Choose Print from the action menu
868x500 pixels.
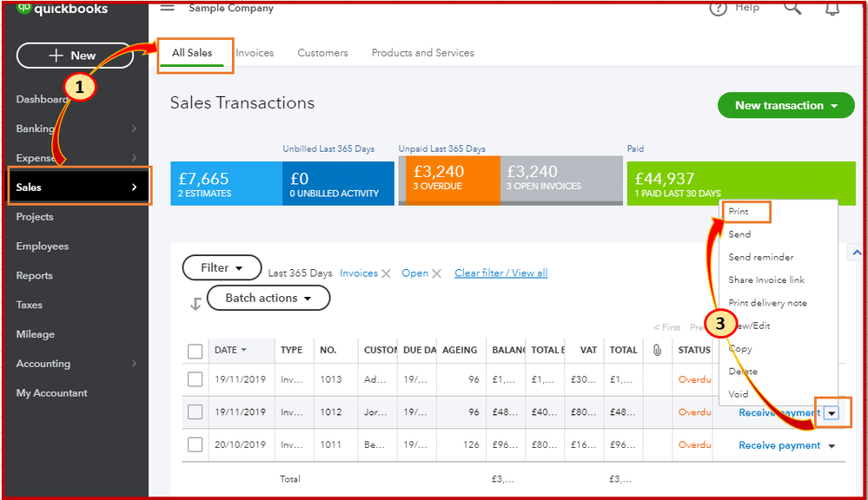739,211
